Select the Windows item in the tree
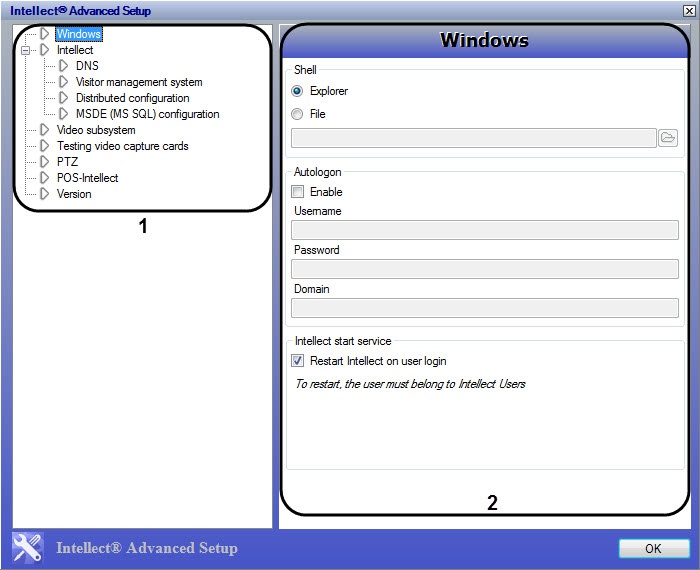This screenshot has height=570, width=700. pyautogui.click(x=79, y=34)
